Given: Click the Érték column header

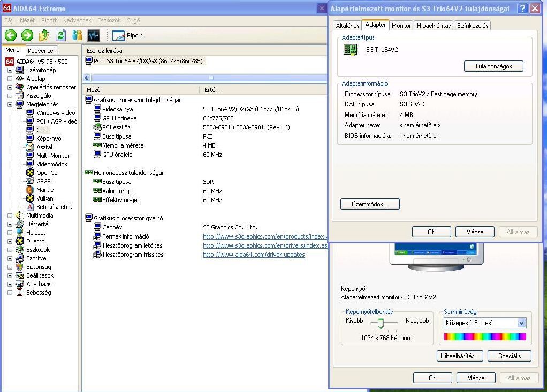Looking at the screenshot, I should (263, 90).
